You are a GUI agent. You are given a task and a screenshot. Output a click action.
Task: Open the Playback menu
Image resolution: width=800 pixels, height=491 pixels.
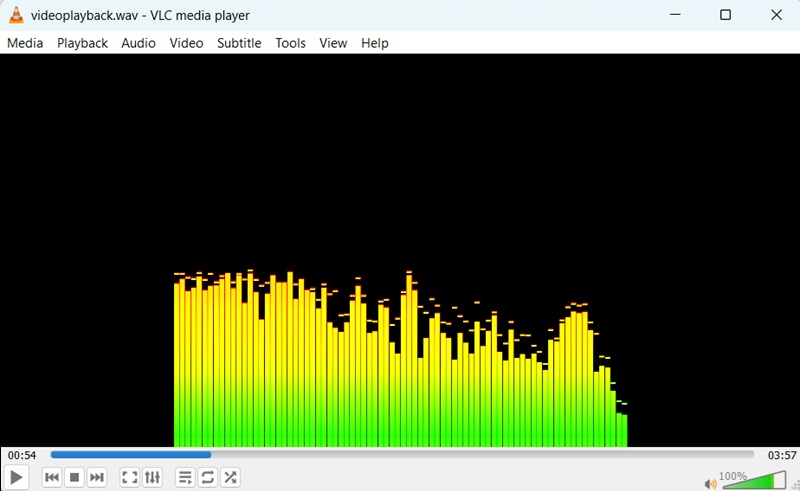(82, 43)
